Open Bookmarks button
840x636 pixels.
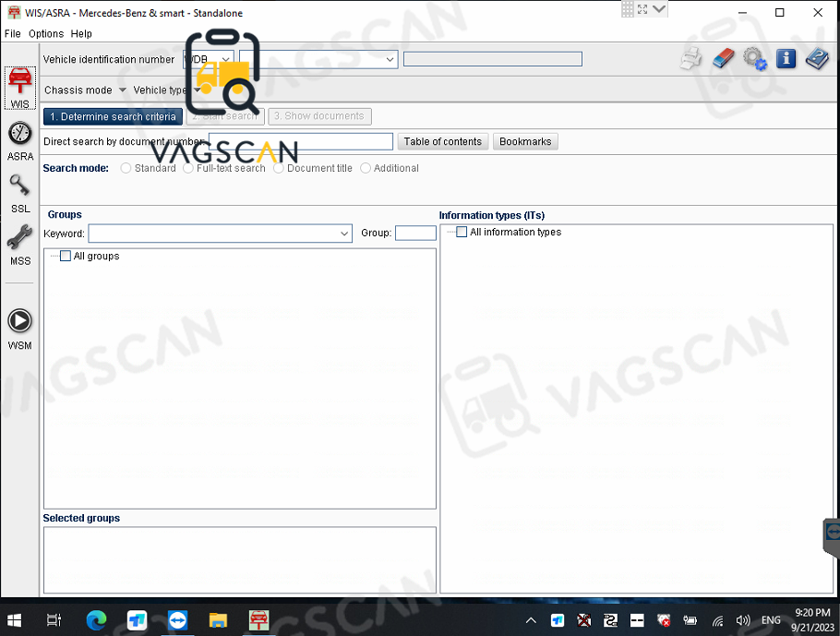[x=525, y=141]
